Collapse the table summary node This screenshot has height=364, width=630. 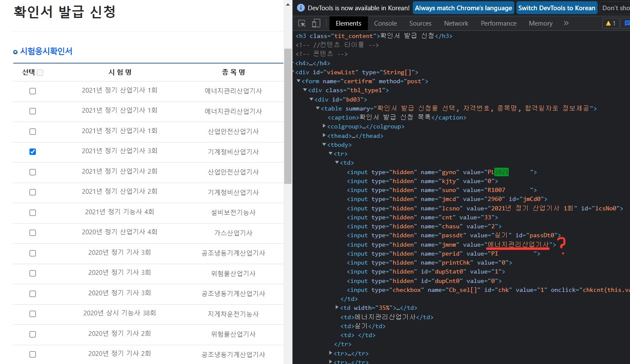[x=318, y=108]
